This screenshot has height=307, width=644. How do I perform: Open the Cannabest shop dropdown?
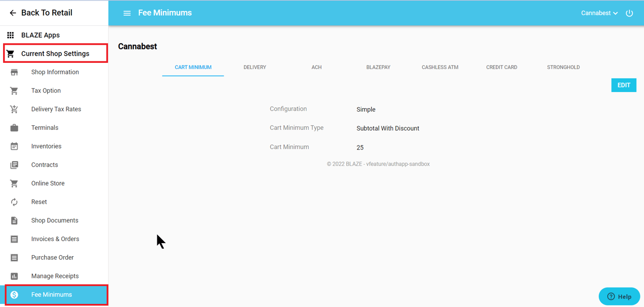tap(599, 13)
